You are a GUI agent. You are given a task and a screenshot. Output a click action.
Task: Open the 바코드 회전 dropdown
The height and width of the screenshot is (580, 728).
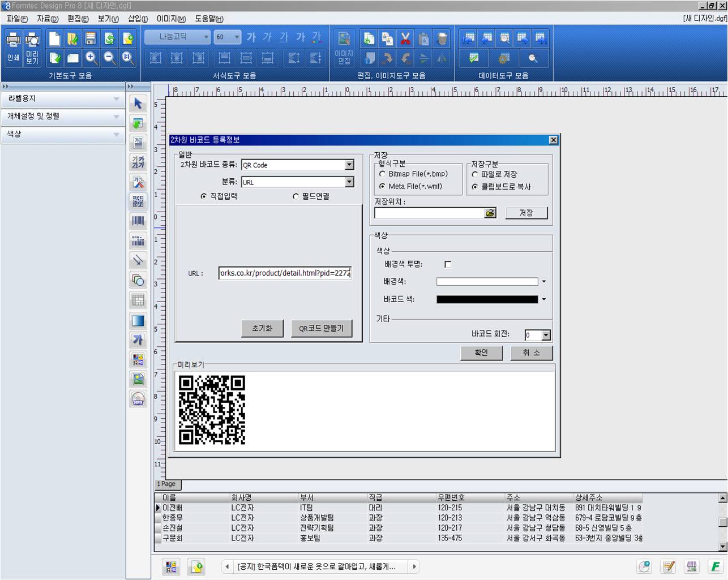546,335
